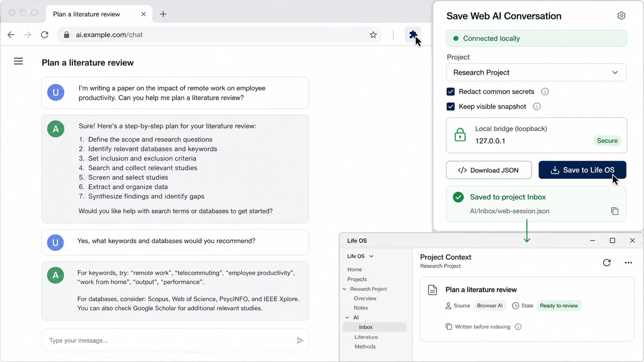Select Projects in Life OS sidebar

click(357, 279)
